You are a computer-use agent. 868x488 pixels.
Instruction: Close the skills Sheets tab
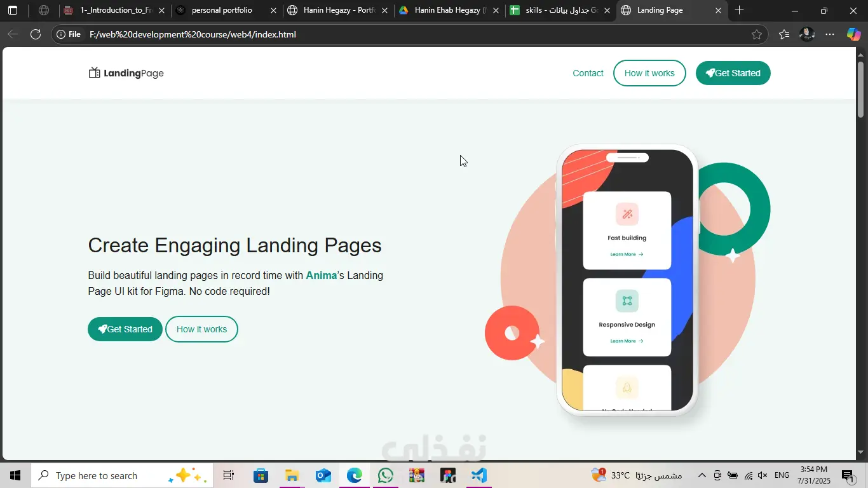click(x=607, y=11)
